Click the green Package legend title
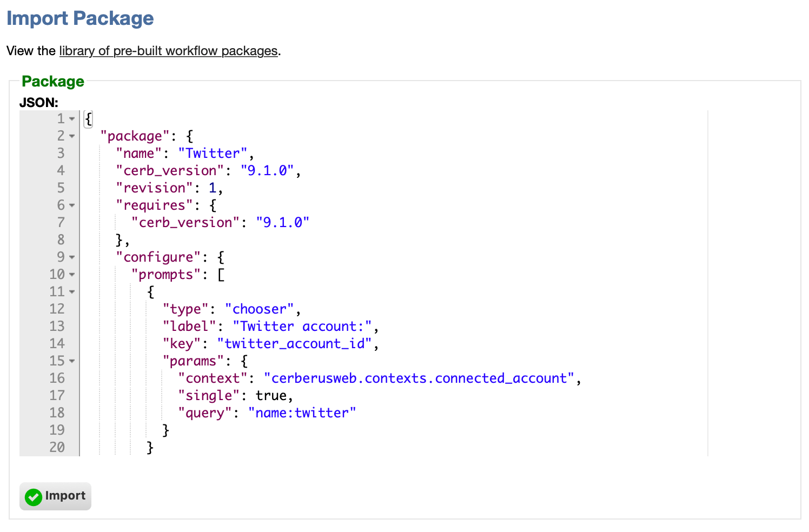Screen dimensions: 809x532 [x=53, y=82]
